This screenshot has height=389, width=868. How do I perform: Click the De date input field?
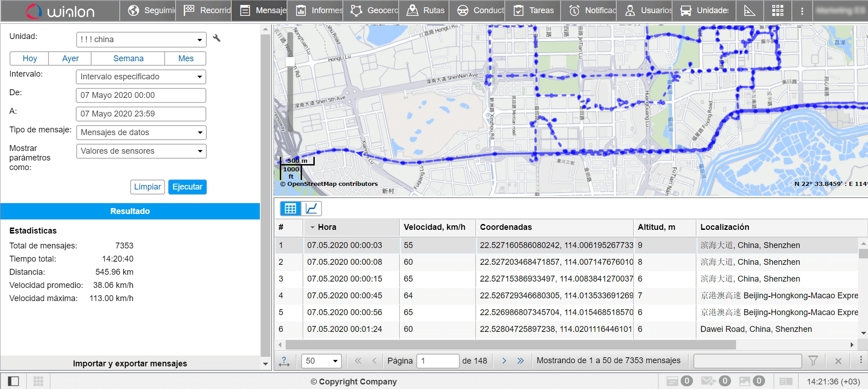pos(141,95)
